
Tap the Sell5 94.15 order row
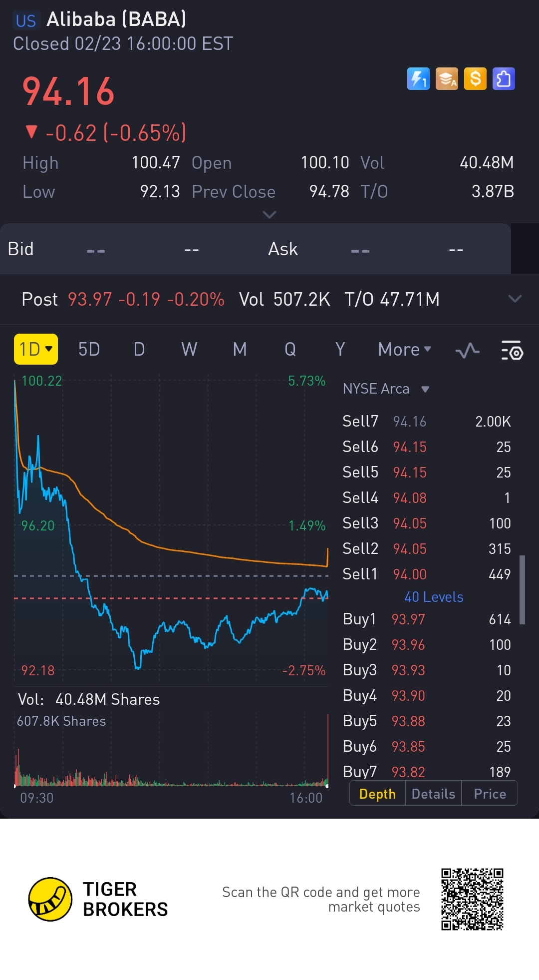(427, 472)
